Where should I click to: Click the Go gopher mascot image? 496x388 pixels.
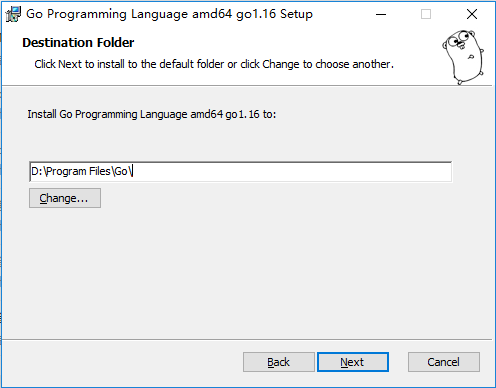(463, 57)
